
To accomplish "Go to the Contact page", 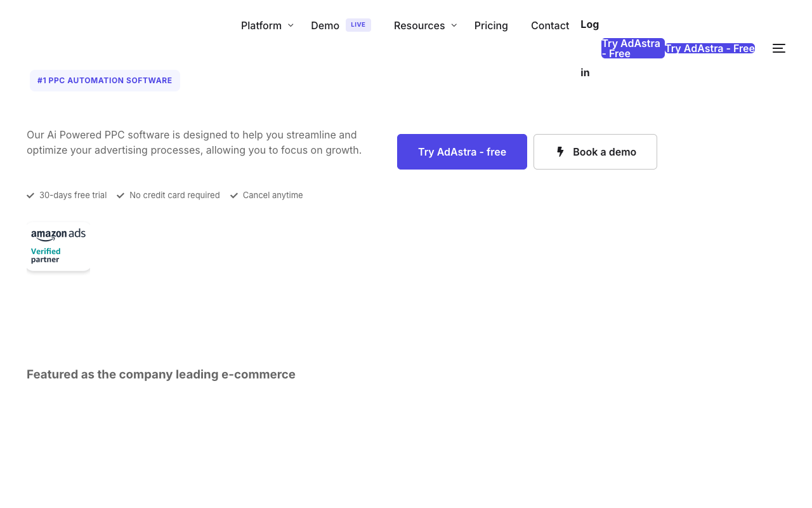I will click(550, 25).
